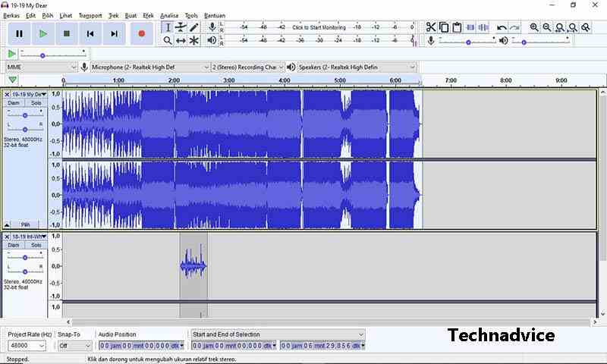Start playback with the green Play button
Image resolution: width=607 pixels, height=364 pixels.
tap(43, 33)
